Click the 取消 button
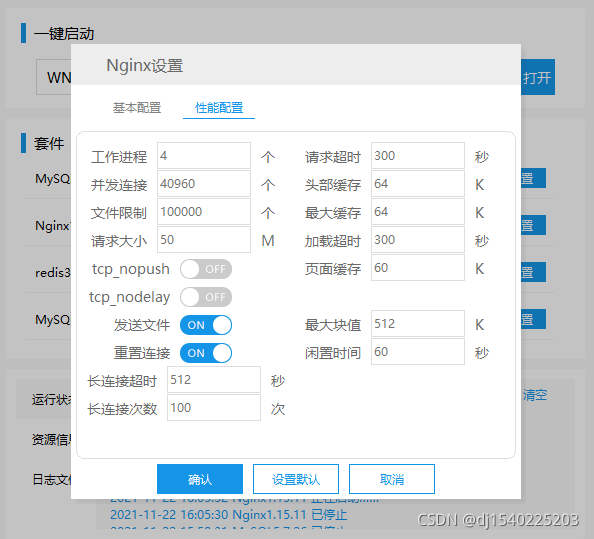 (x=392, y=479)
